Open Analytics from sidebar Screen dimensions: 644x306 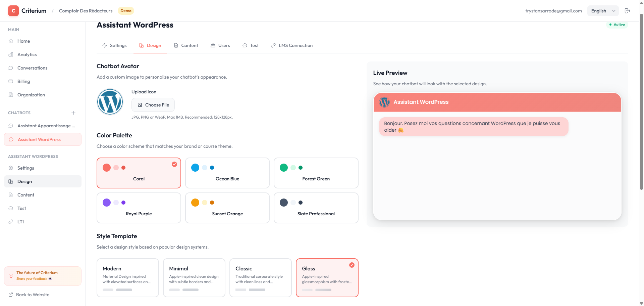(27, 54)
